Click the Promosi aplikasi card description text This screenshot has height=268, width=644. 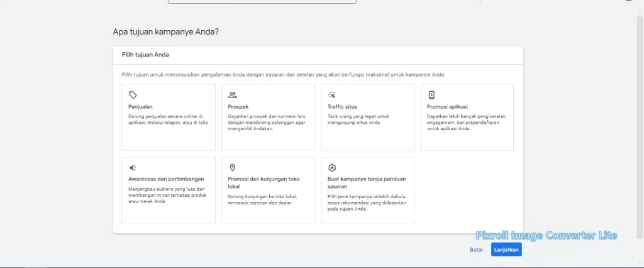point(465,123)
